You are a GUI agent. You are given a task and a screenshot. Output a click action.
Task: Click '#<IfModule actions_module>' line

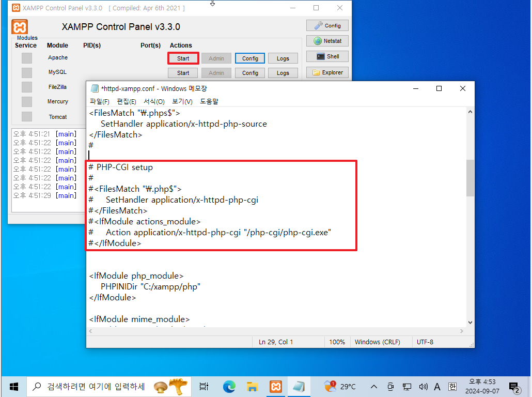(145, 221)
